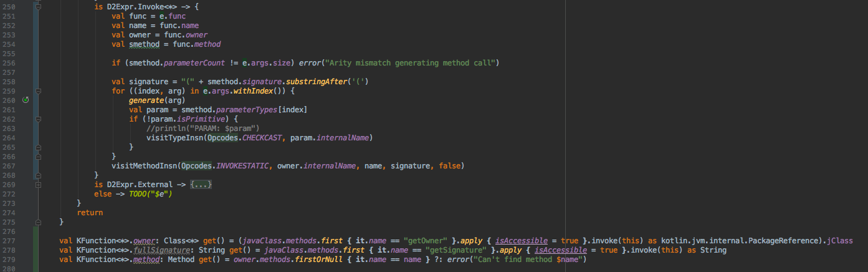Click the recursive call gutter icon on line 260
Screen dimensions: 868x272
26,100
